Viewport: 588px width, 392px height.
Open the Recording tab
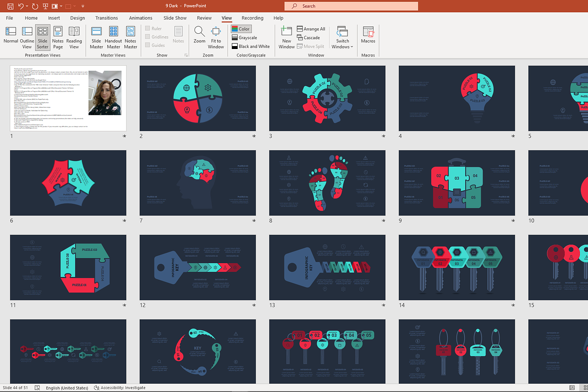pyautogui.click(x=252, y=18)
